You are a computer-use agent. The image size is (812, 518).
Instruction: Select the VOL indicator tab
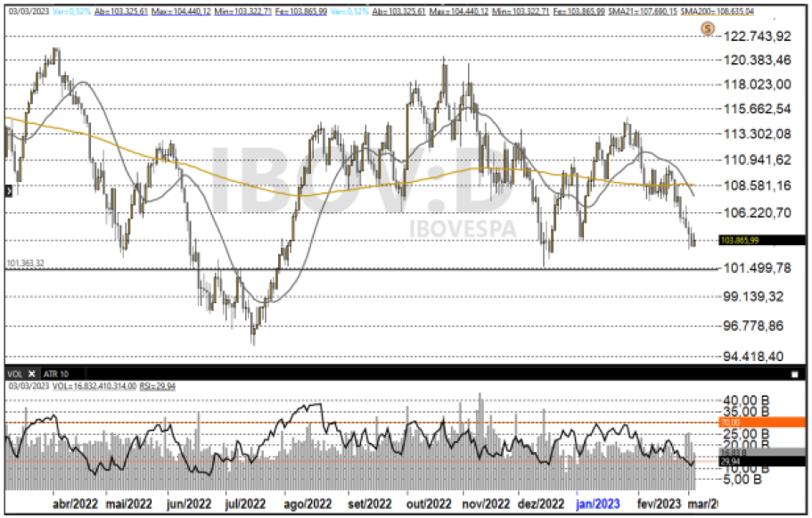[x=15, y=374]
